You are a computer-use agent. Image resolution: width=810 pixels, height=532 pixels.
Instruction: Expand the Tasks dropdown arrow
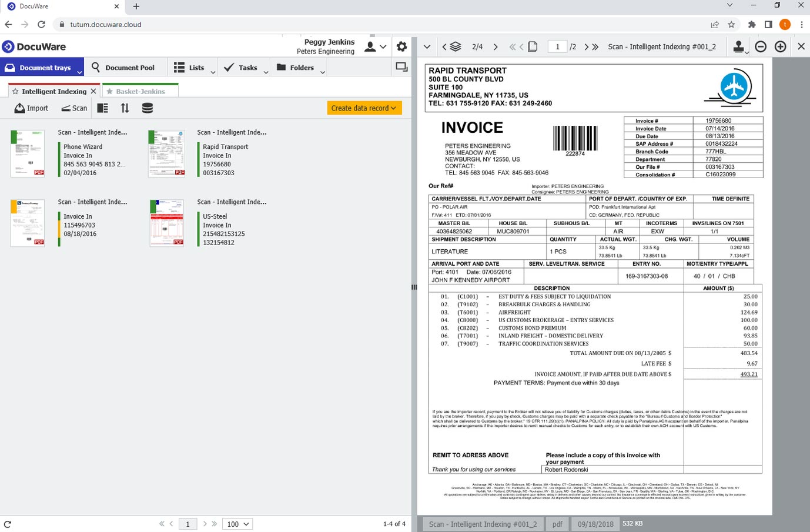click(266, 72)
